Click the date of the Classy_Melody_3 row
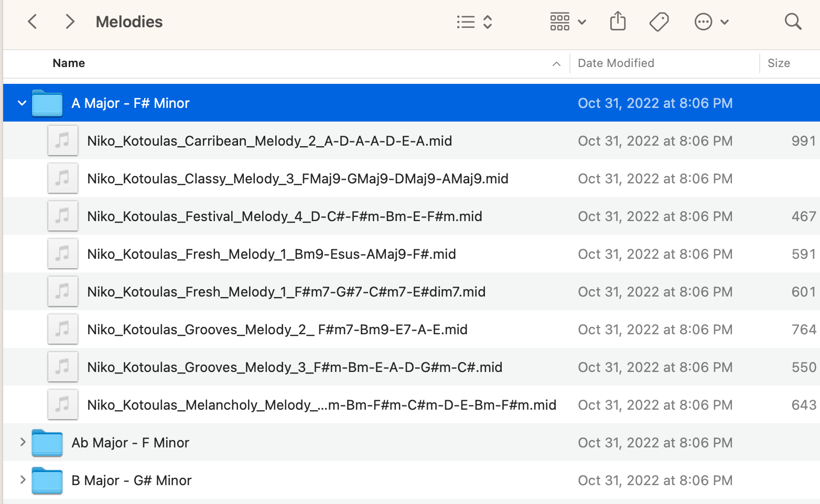Image resolution: width=820 pixels, height=504 pixels. (655, 179)
